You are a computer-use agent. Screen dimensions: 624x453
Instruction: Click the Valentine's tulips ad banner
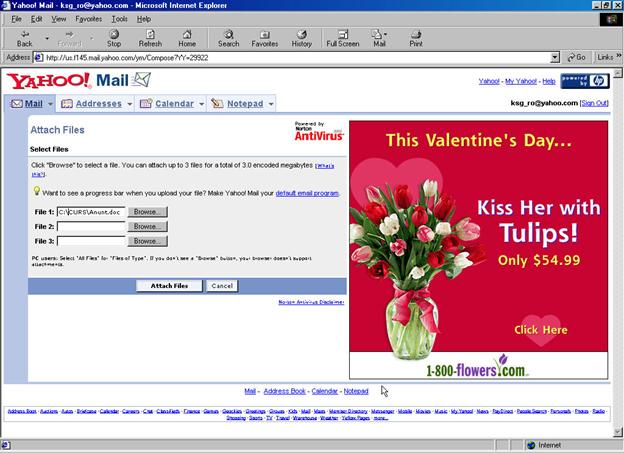tap(478, 250)
